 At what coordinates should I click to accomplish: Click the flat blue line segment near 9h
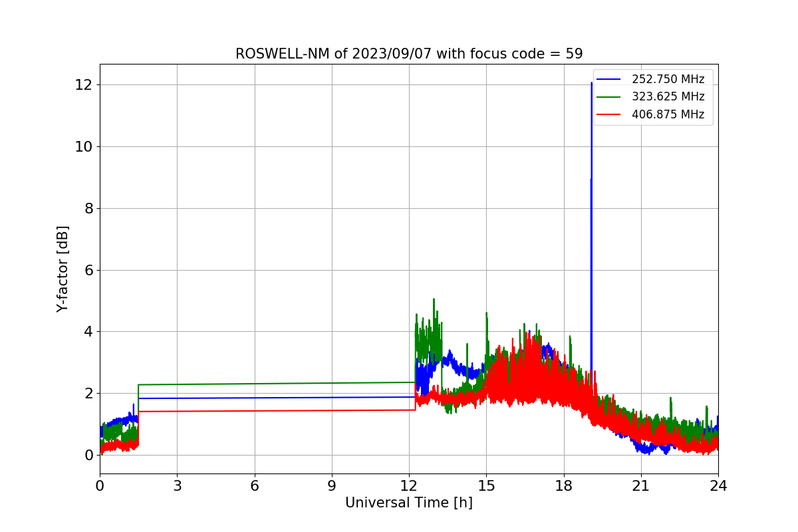[332, 397]
